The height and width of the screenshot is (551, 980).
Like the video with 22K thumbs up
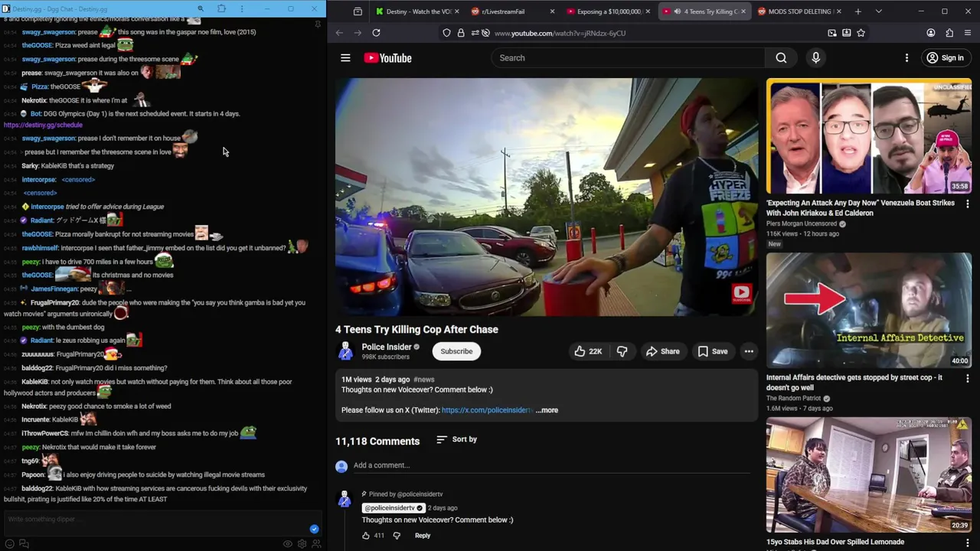point(588,351)
